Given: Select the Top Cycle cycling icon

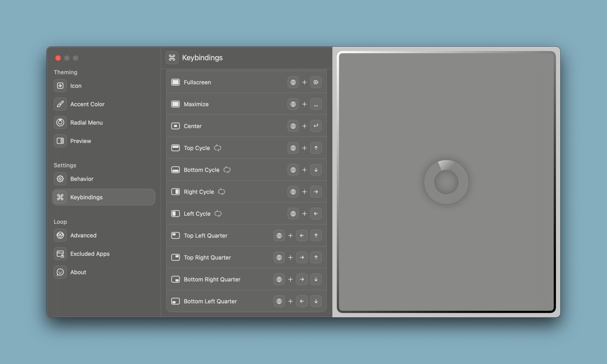Looking at the screenshot, I should [217, 147].
